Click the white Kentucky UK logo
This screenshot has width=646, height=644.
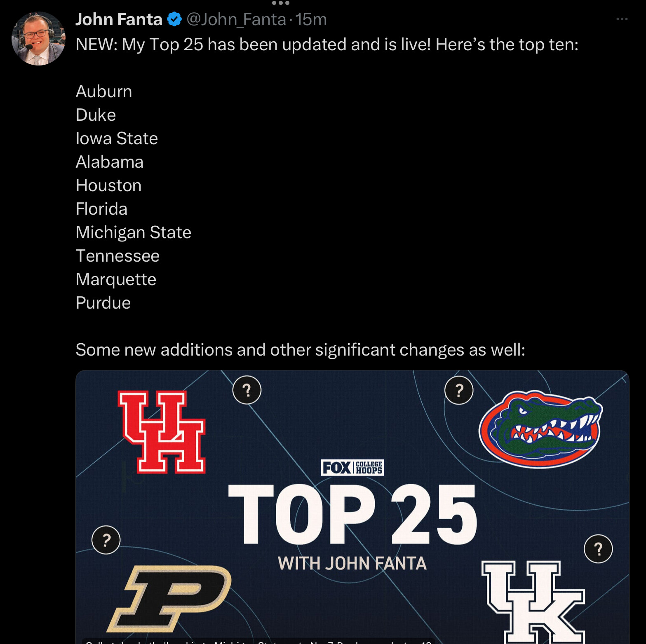coord(533,602)
